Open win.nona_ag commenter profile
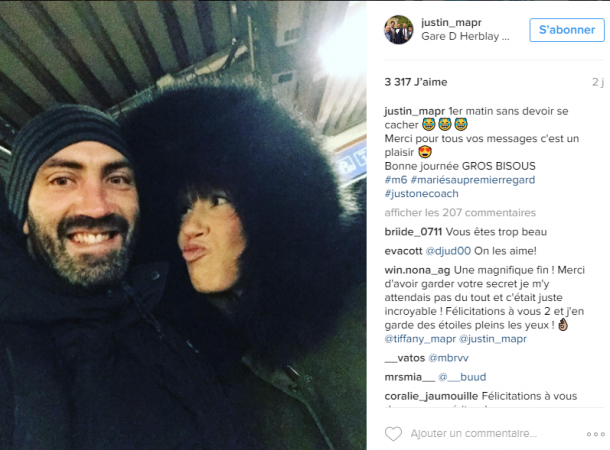Image resolution: width=610 pixels, height=450 pixels. pos(417,270)
